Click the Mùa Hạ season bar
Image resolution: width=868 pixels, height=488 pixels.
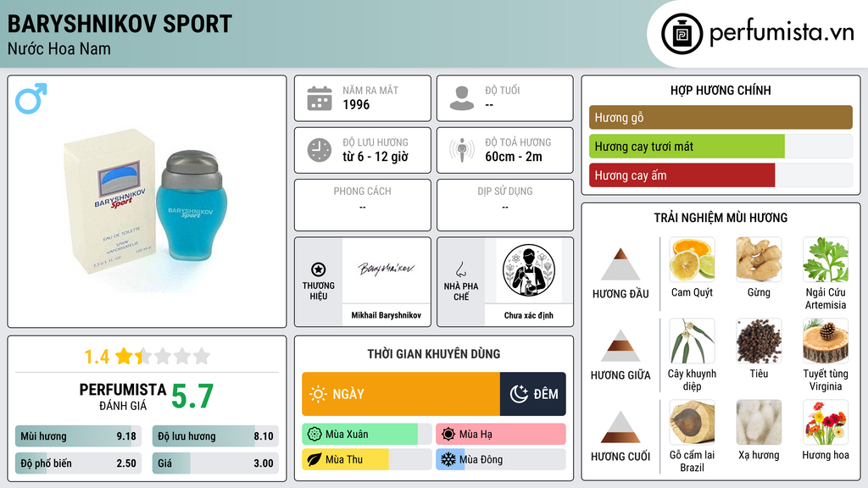[501, 435]
